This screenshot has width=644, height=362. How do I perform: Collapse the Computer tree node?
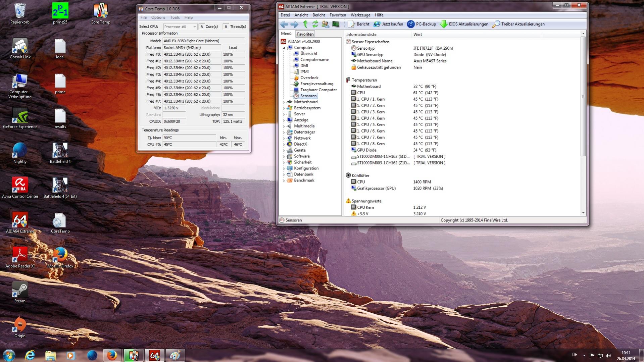pos(284,48)
